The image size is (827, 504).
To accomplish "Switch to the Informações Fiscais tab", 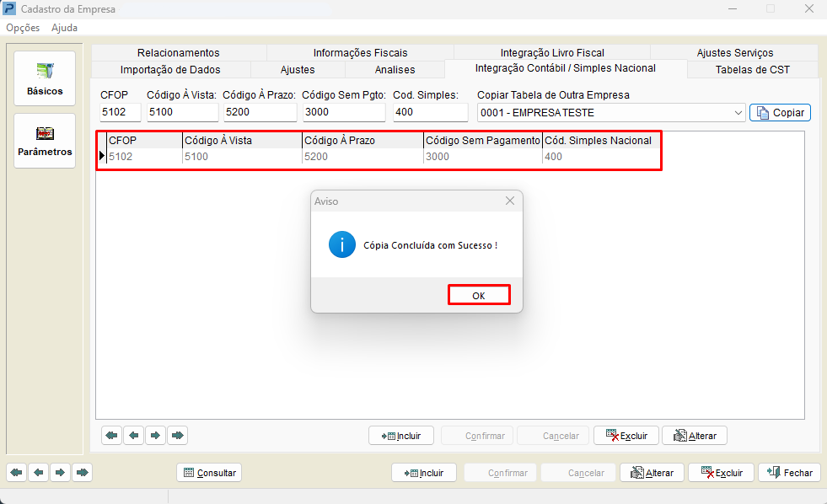I will point(360,53).
